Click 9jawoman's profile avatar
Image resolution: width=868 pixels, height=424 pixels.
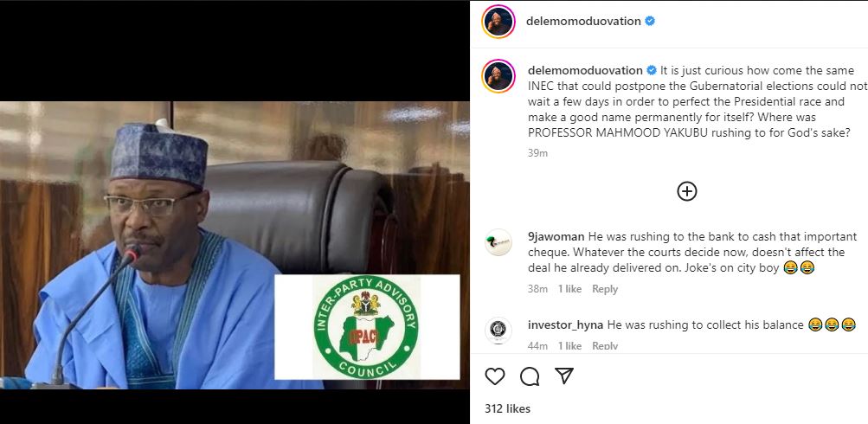point(498,242)
